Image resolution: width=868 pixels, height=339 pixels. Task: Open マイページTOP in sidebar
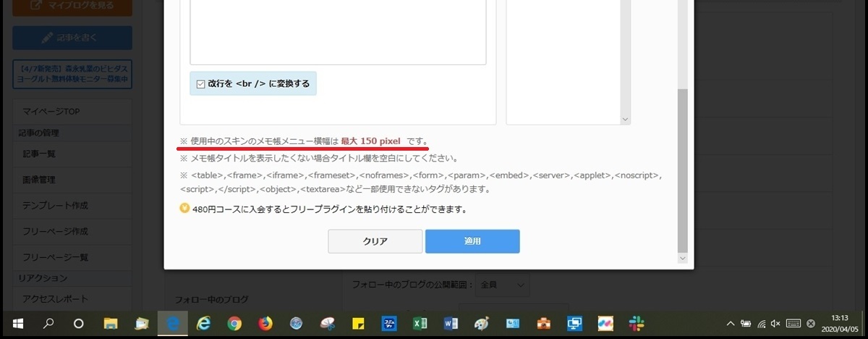(72, 111)
